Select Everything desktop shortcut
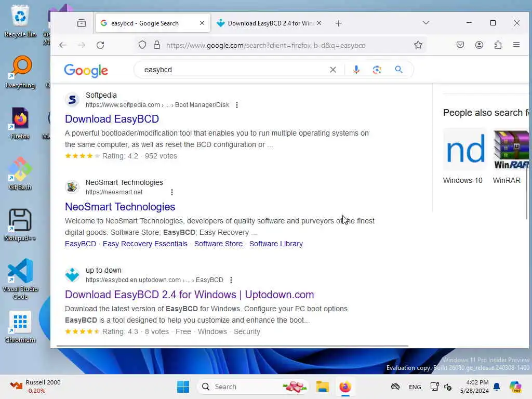This screenshot has width=532, height=399. click(20, 72)
